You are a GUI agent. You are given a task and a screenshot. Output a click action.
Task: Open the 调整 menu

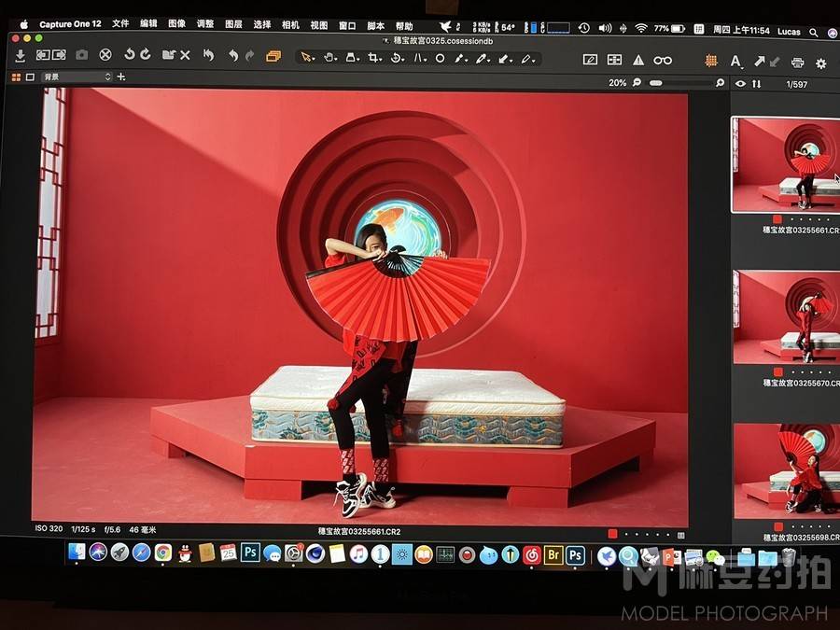point(205,24)
